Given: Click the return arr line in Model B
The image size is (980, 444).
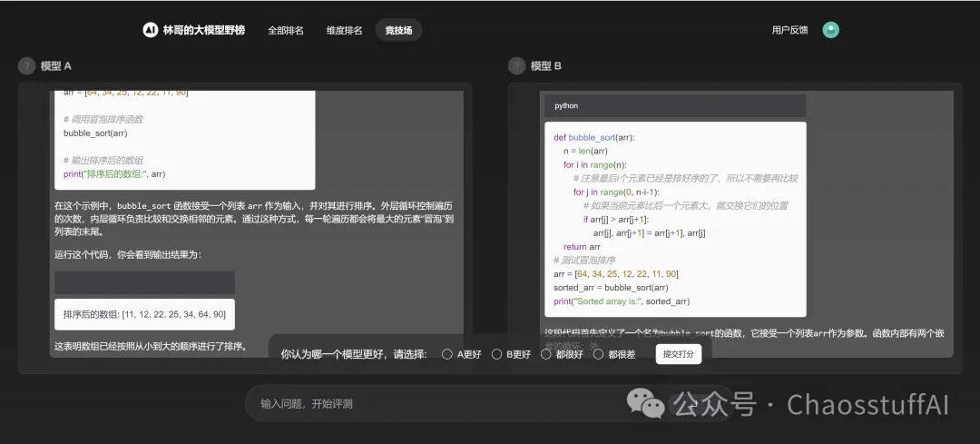Looking at the screenshot, I should point(582,247).
